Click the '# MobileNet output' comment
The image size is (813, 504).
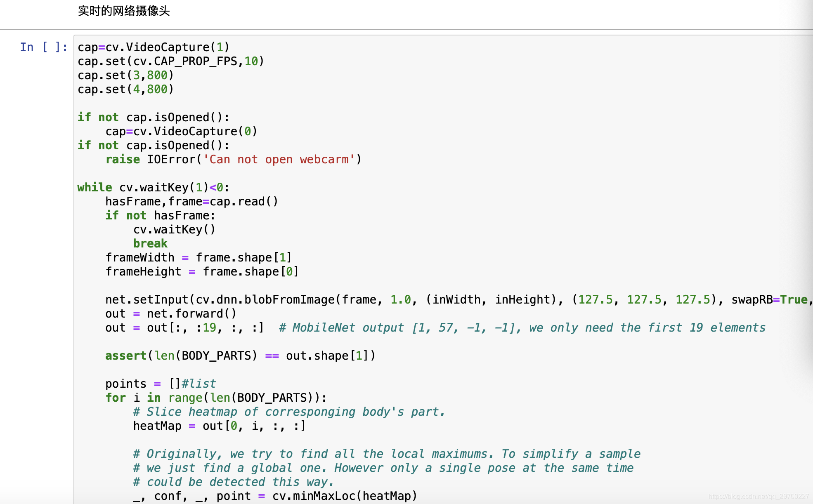point(522,327)
